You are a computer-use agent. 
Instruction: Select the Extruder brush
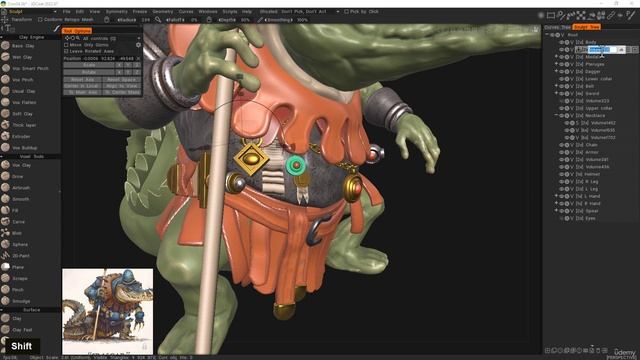pyautogui.click(x=20, y=137)
